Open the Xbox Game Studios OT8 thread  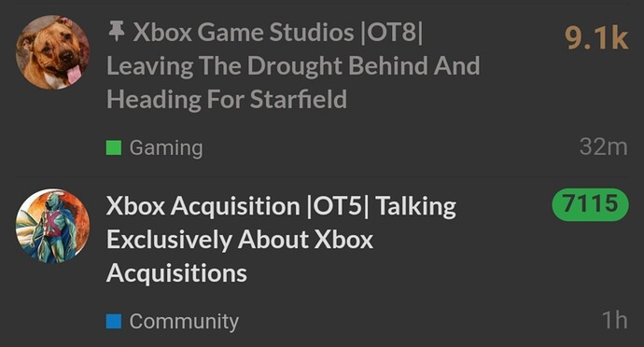pos(293,65)
